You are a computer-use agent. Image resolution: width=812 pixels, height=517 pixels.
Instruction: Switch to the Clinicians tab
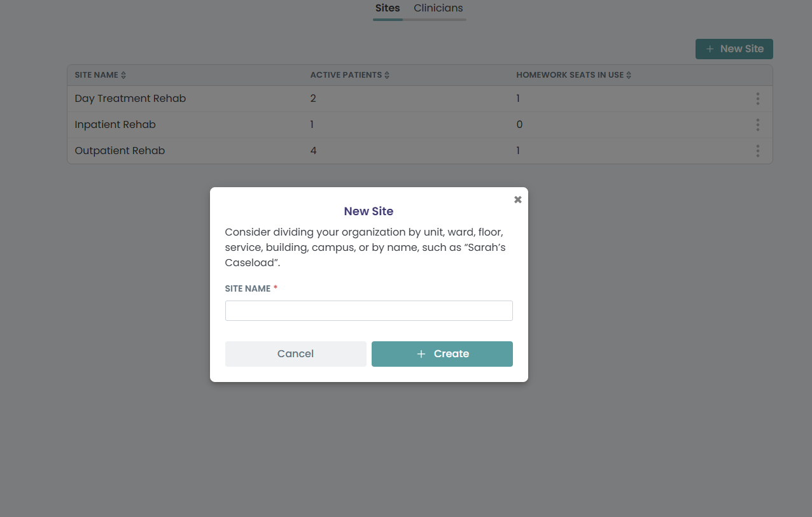coord(438,8)
